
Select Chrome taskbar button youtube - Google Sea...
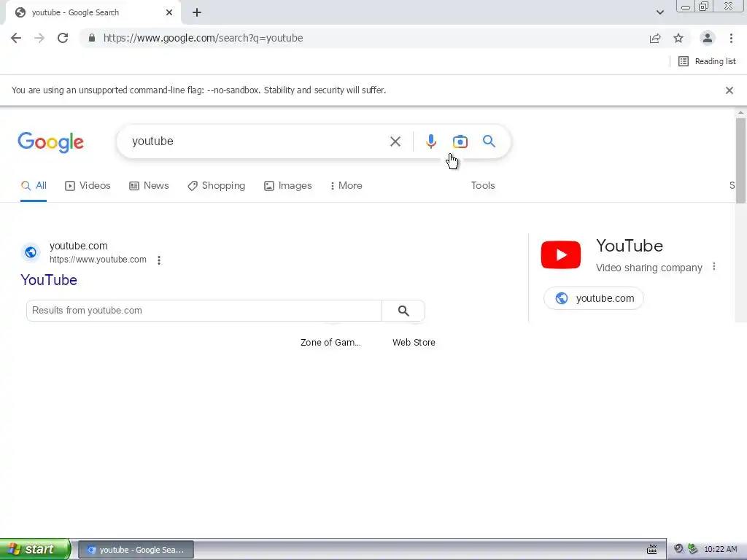[x=136, y=550]
